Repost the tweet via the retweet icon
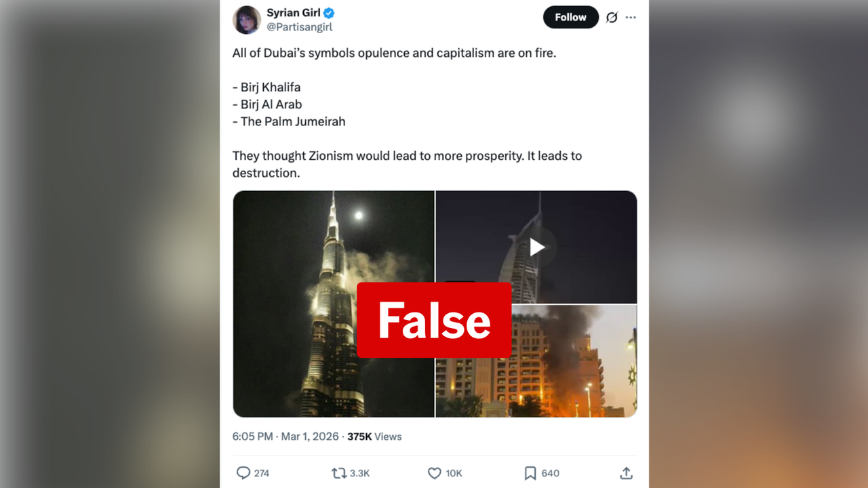This screenshot has height=488, width=868. coord(338,473)
